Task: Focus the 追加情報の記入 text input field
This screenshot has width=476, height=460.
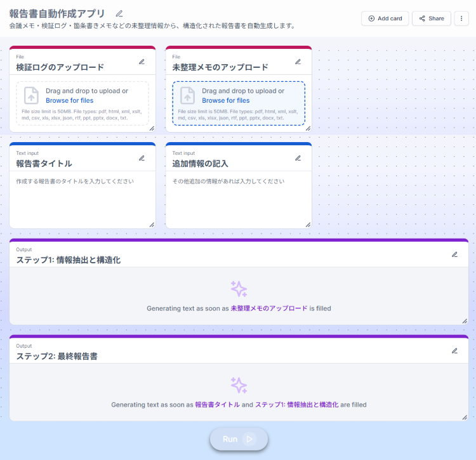Action: click(238, 198)
